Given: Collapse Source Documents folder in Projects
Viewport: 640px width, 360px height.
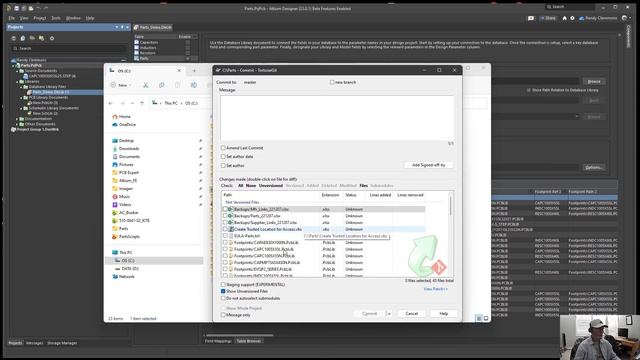Looking at the screenshot, I should tap(17, 71).
